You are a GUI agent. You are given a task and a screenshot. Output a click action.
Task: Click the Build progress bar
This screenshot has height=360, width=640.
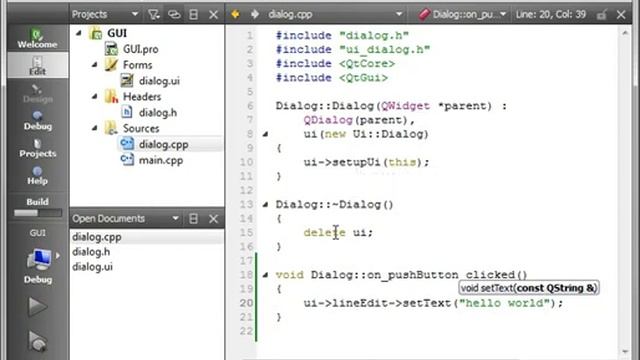[x=38, y=213]
